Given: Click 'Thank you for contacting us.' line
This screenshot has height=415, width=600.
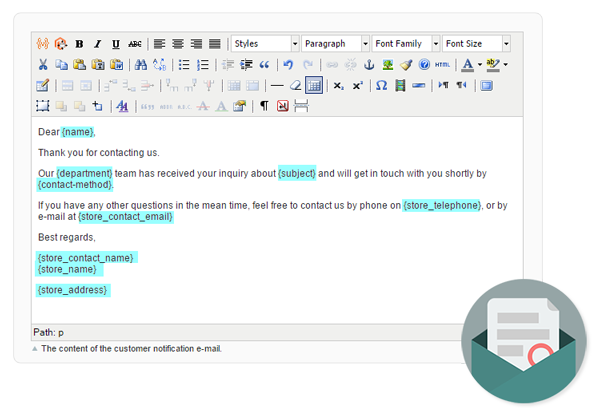Looking at the screenshot, I should pyautogui.click(x=99, y=153).
